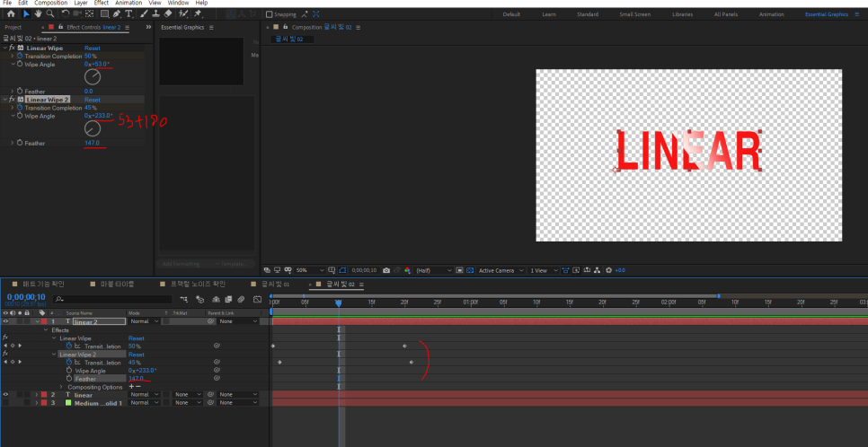
Task: Toggle the Wipe Angle stopwatch under Linear Wipe 2 in timeline
Action: 69,371
